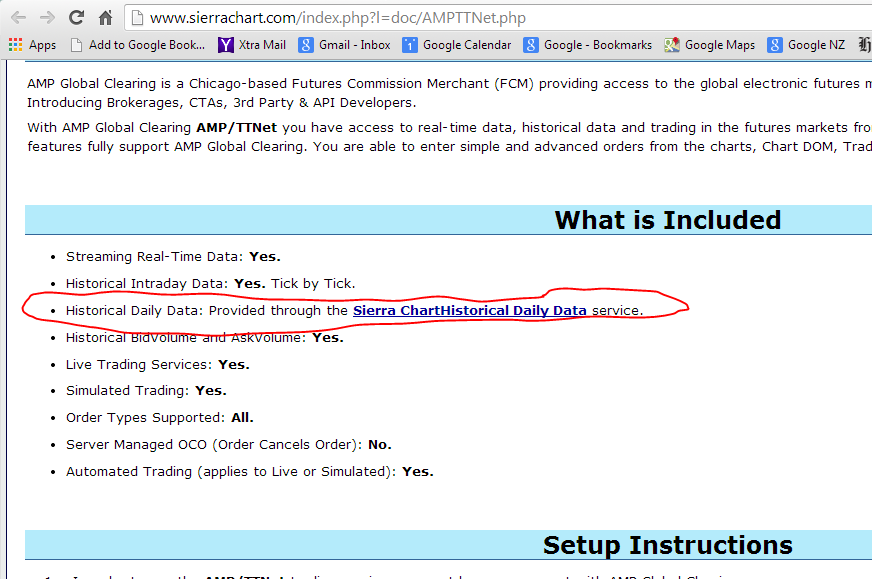Open the Add to Google Book... bookmark
872x579 pixels.
pos(138,45)
